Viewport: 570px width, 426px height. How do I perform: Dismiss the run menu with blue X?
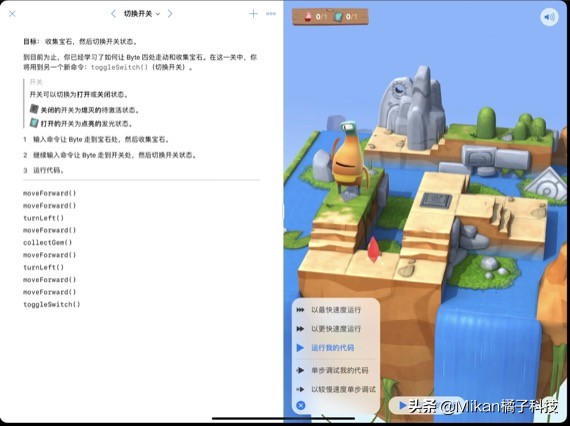tap(301, 405)
